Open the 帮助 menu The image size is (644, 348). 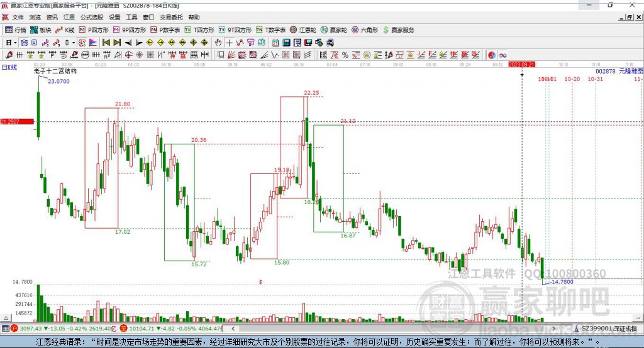click(194, 17)
